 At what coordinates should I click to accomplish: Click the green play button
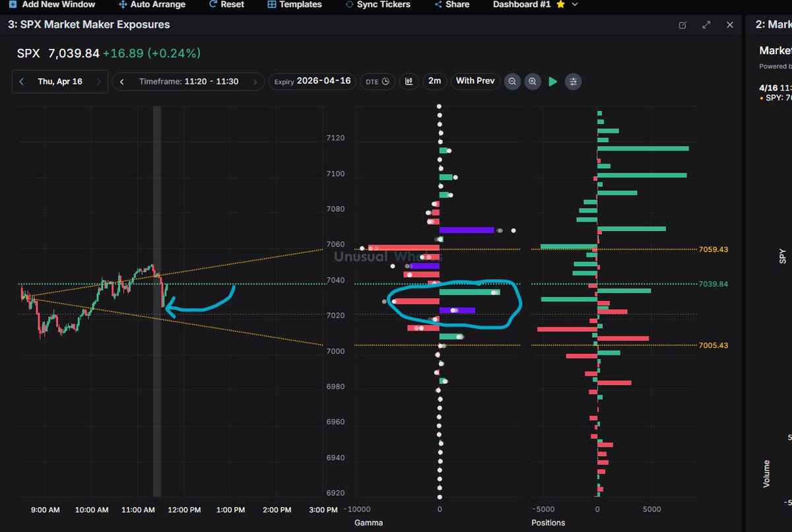tap(553, 82)
